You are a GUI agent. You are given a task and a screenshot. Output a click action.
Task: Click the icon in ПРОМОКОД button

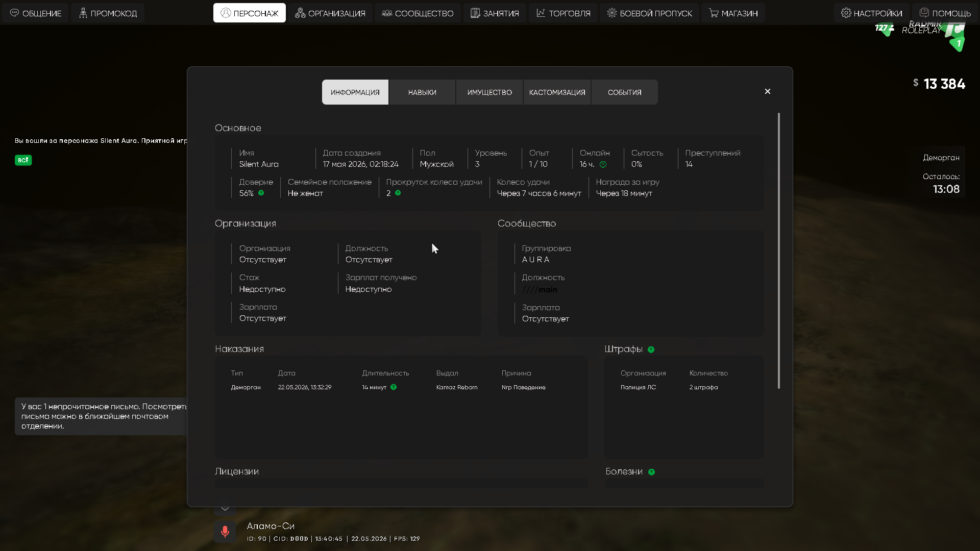pyautogui.click(x=83, y=13)
